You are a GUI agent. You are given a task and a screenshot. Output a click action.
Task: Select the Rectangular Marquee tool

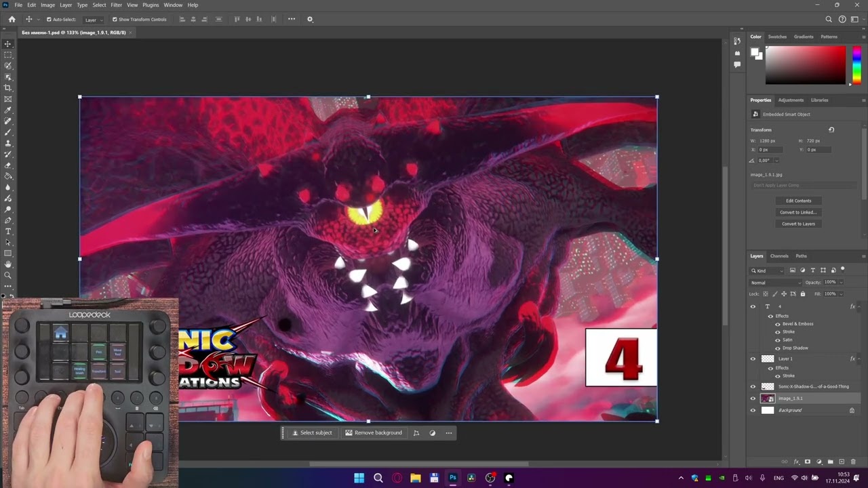[8, 55]
